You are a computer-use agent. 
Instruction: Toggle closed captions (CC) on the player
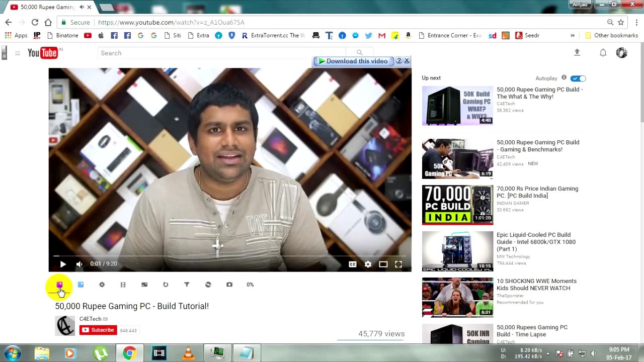pyautogui.click(x=353, y=264)
